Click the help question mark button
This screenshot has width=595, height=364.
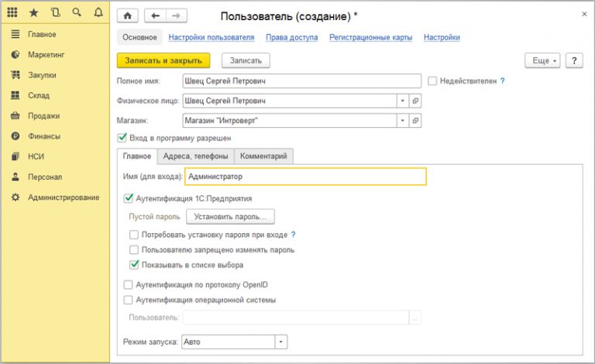[574, 60]
